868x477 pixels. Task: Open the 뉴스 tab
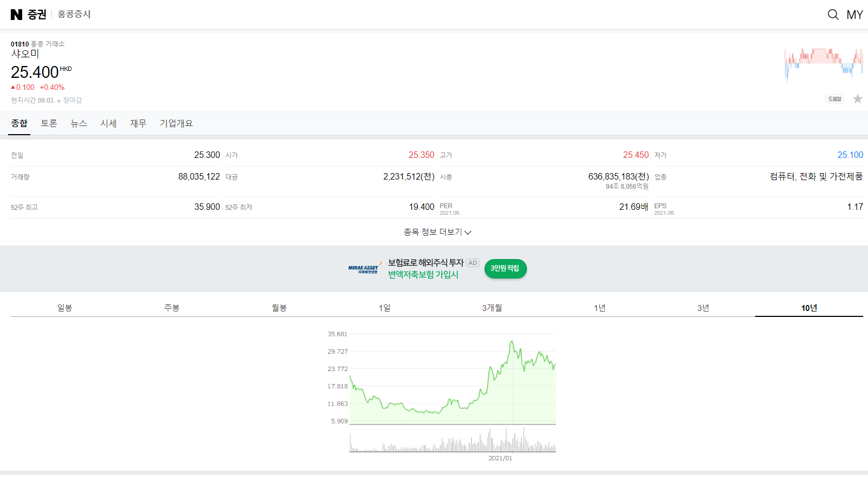[x=78, y=123]
